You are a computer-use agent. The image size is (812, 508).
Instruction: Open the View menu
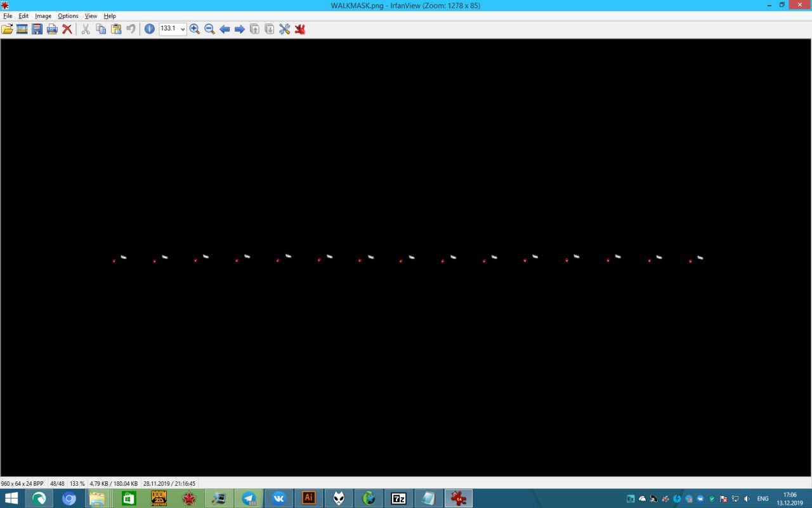tap(91, 16)
